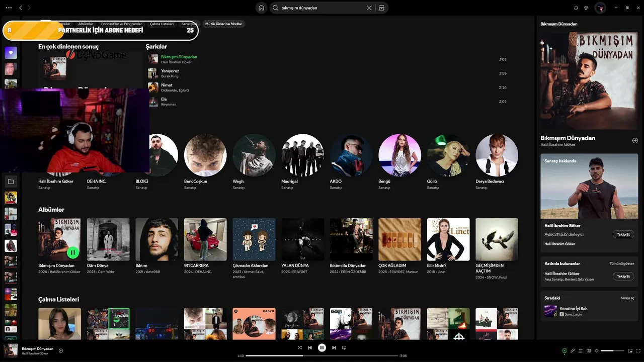This screenshot has width=644, height=362.
Task: Select Podcast'ler ve Programlar filter tab
Action: pos(121,24)
